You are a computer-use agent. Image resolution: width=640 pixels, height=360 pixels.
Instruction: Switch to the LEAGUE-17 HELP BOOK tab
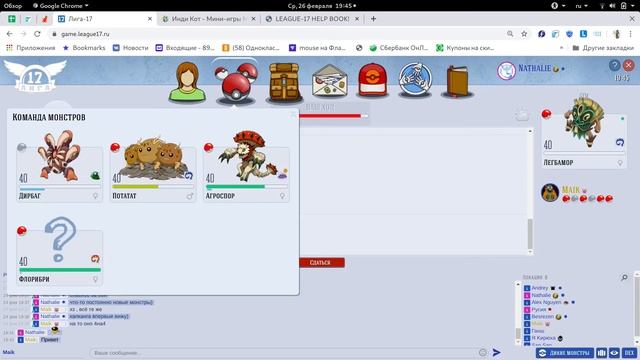[312, 19]
